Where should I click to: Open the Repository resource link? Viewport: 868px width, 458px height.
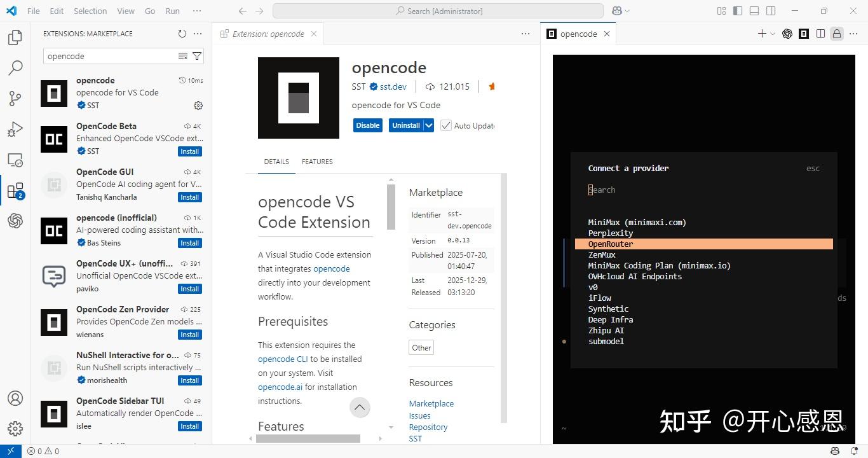tap(428, 427)
